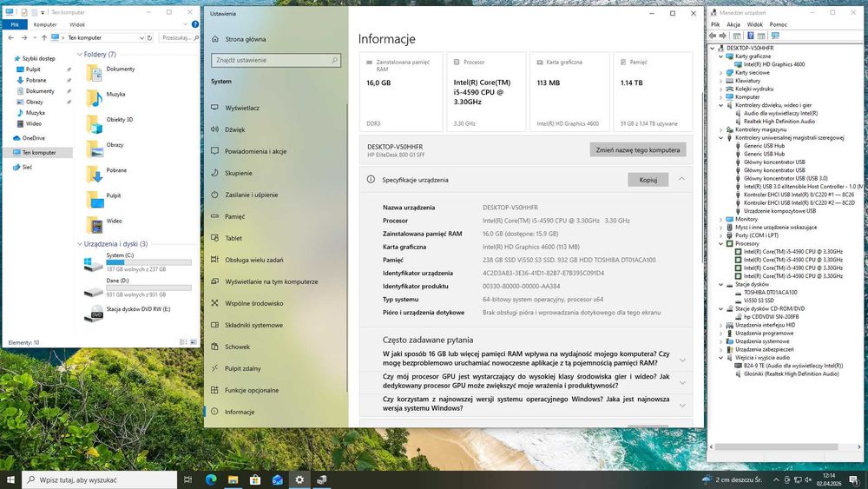Click the Windows Start button
Screen dimensions: 868x489
tap(10, 480)
